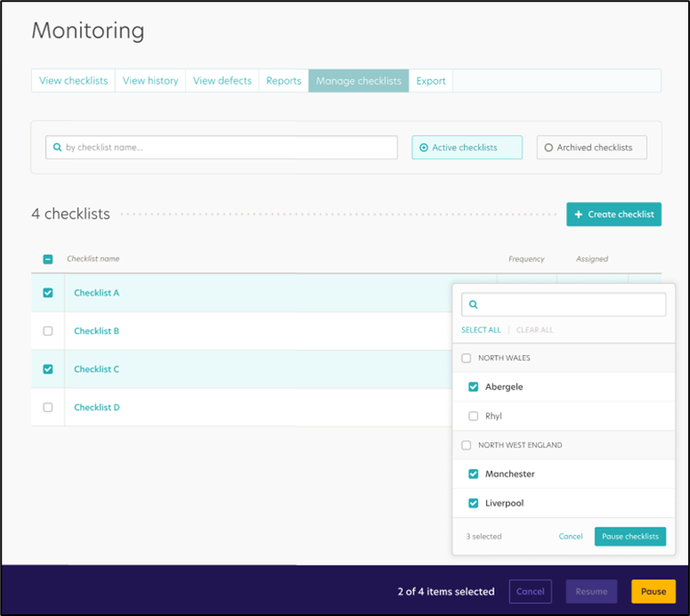Switch to the View history tab
Image resolution: width=690 pixels, height=616 pixels.
[150, 80]
